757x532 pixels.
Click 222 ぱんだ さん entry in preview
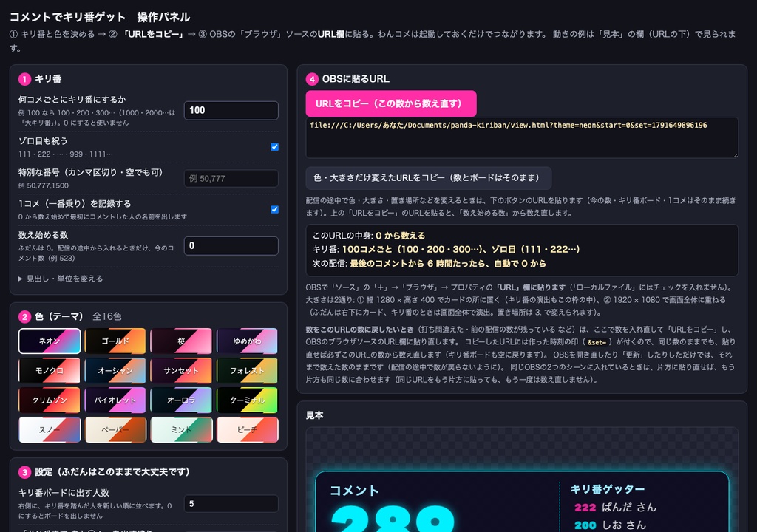tap(615, 507)
